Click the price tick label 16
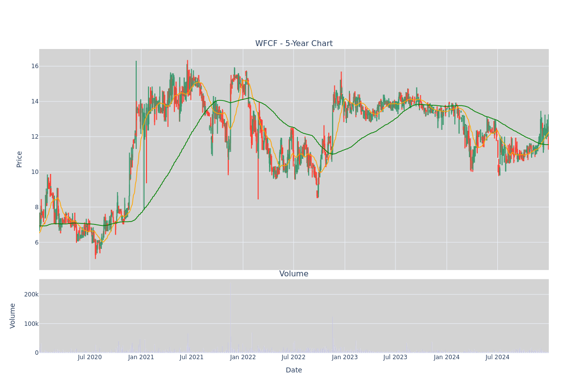 point(35,66)
